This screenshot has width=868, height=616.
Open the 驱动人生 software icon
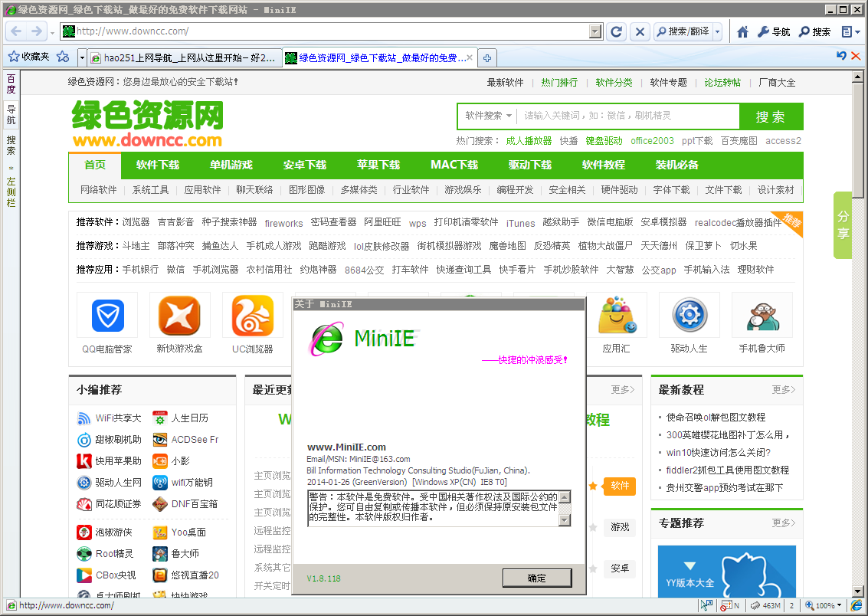(689, 315)
